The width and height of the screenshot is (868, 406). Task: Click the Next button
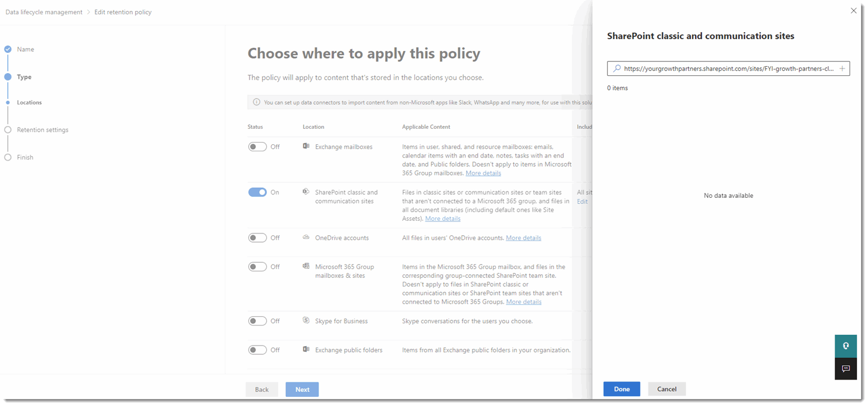point(302,389)
